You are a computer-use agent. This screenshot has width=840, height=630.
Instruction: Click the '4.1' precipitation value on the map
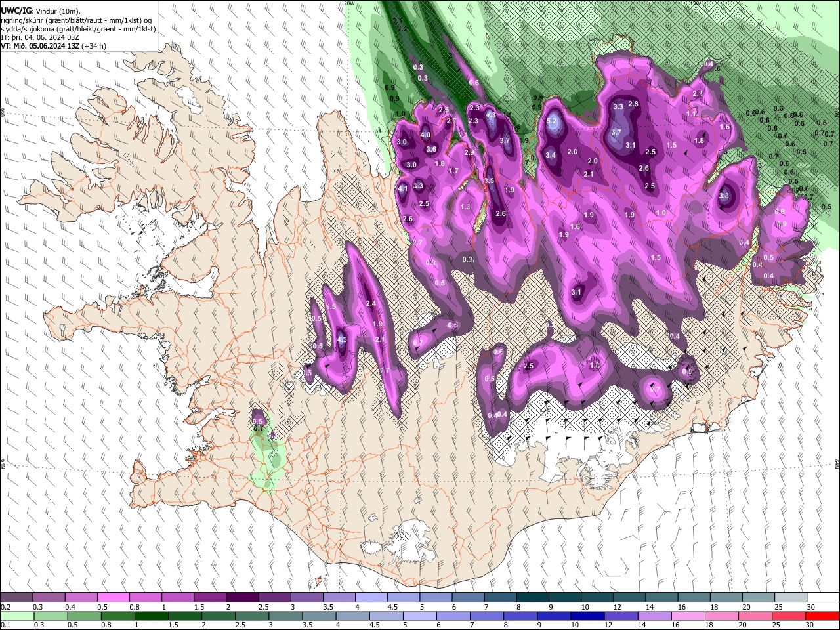point(403,189)
